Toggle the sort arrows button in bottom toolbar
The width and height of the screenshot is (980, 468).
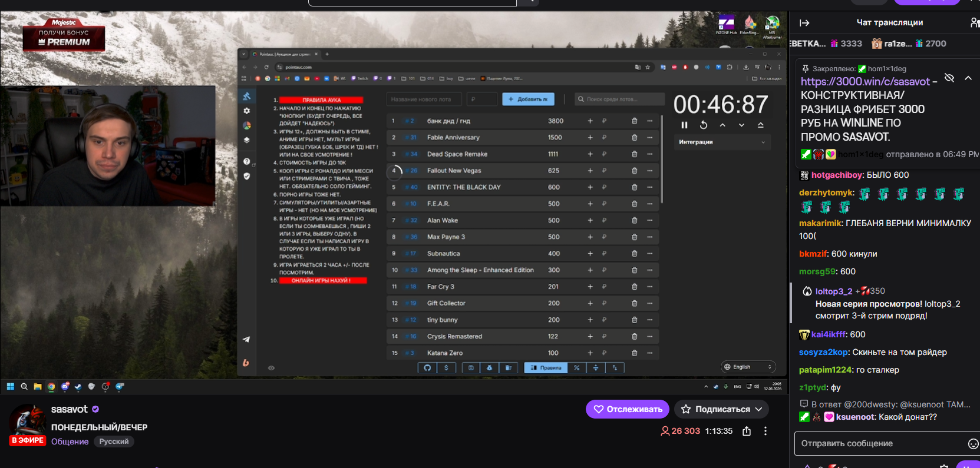click(x=615, y=368)
